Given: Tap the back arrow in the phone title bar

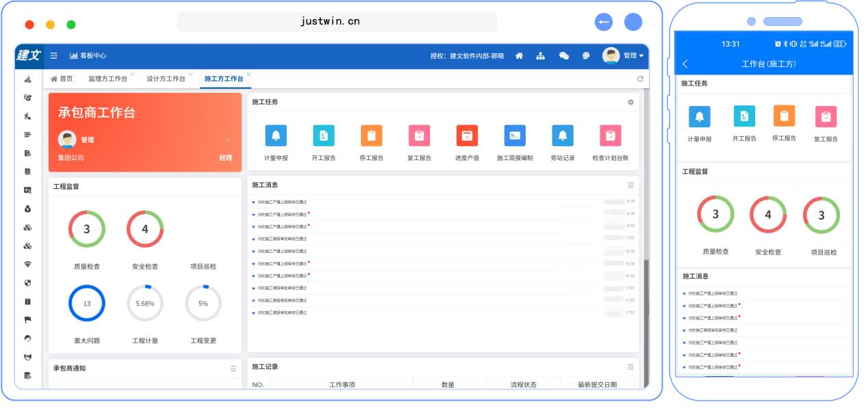Looking at the screenshot, I should (685, 64).
